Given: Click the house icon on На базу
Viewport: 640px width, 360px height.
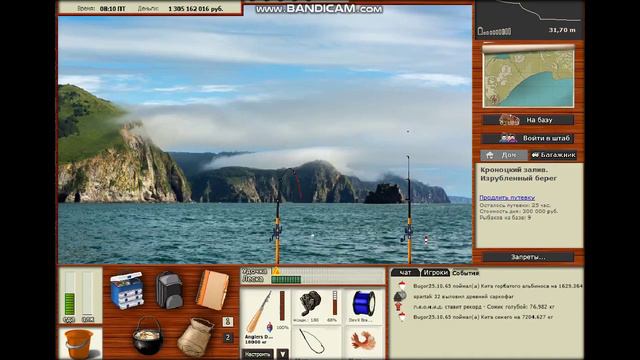Looking at the screenshot, I should tap(509, 120).
